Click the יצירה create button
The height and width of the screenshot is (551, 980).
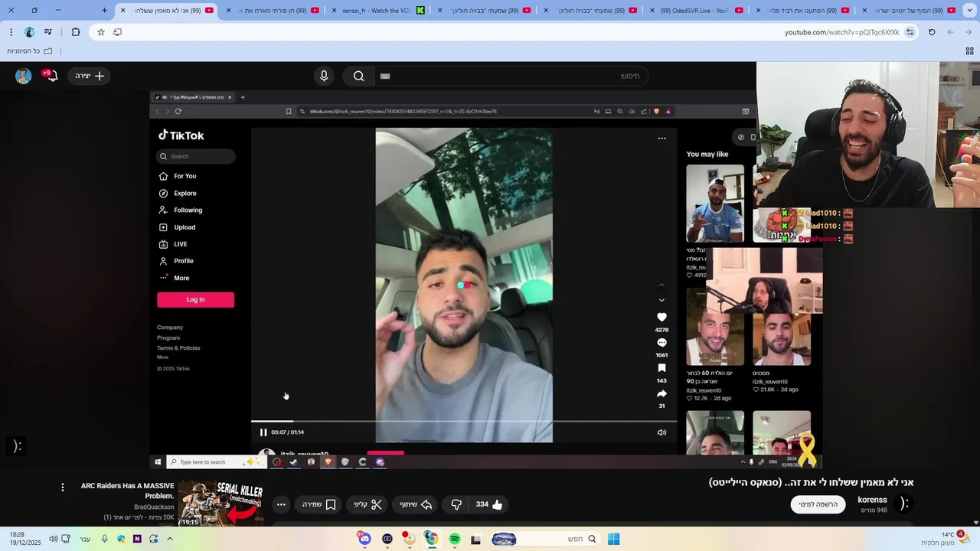click(x=90, y=76)
